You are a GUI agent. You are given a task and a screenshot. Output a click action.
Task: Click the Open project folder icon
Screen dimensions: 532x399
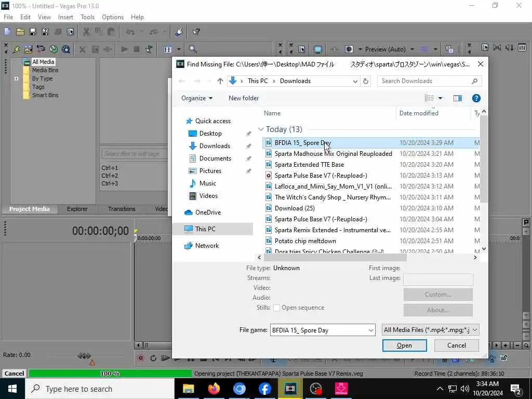click(20, 32)
